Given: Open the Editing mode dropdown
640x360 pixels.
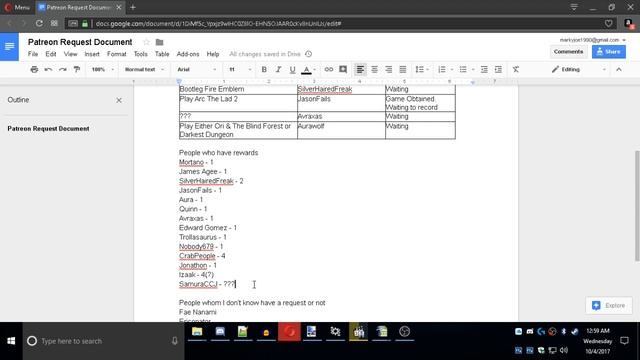Looking at the screenshot, I should pyautogui.click(x=578, y=69).
